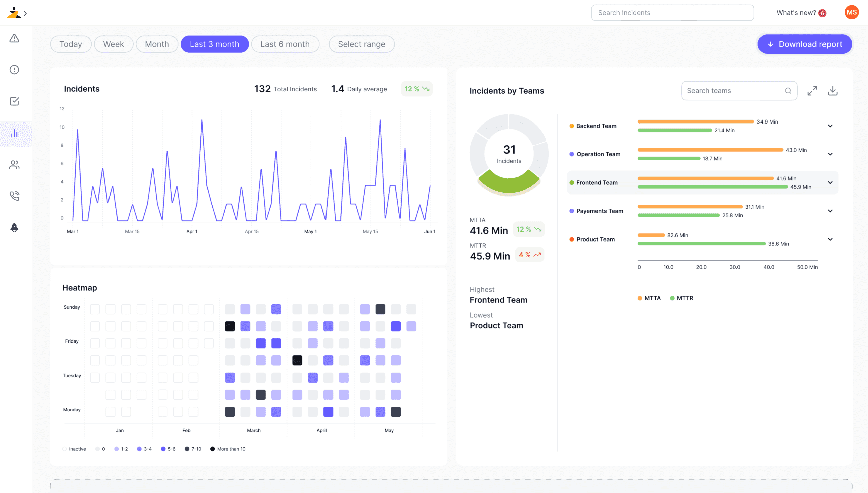The image size is (868, 493).
Task: Select the bar chart analytics sidebar icon
Action: pos(14,134)
